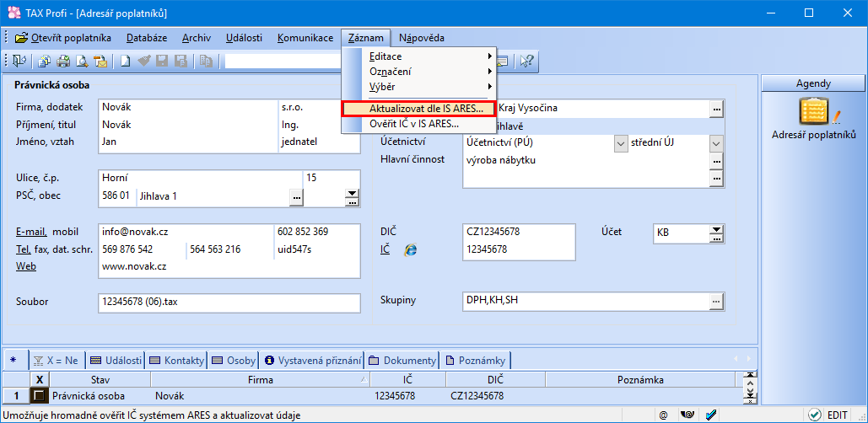Click Otevřít poplatníka menu button
Screen dimensions: 868x423
[x=62, y=38]
